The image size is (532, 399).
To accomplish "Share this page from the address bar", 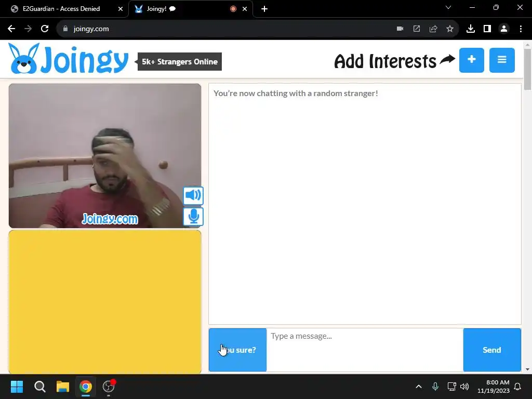I will pyautogui.click(x=433, y=29).
